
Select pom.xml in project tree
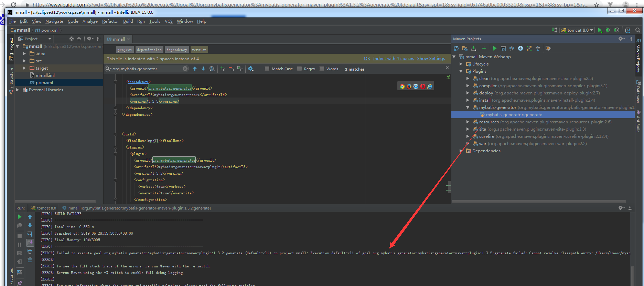click(x=44, y=83)
